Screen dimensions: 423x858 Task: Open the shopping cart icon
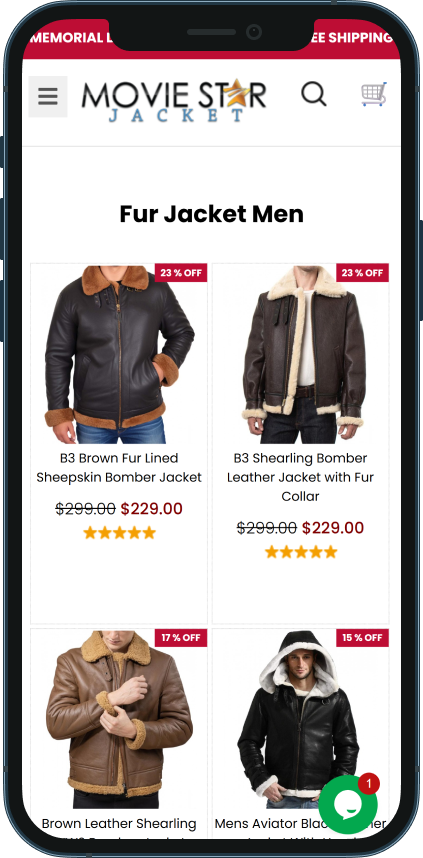click(374, 94)
